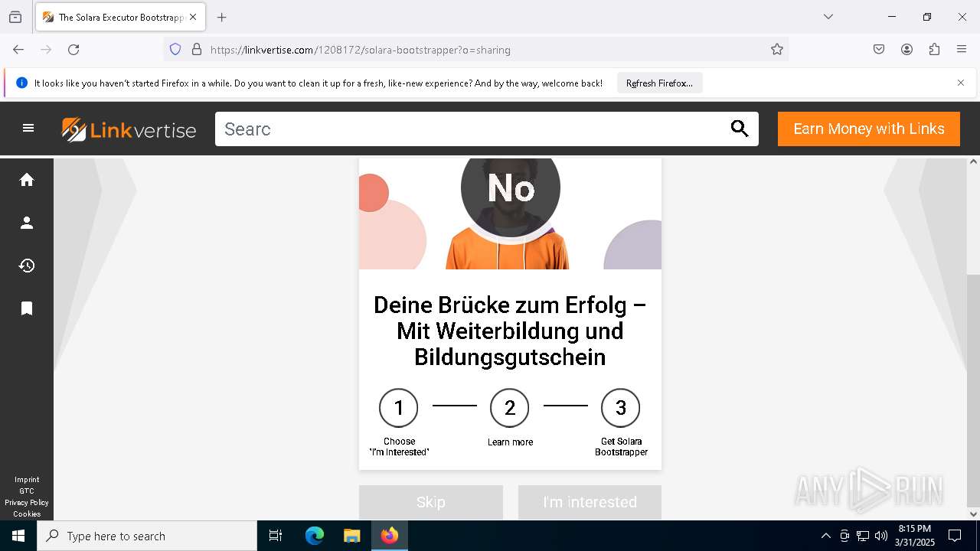Viewport: 980px width, 551px height.
Task: Click the Skip button
Action: tap(431, 502)
